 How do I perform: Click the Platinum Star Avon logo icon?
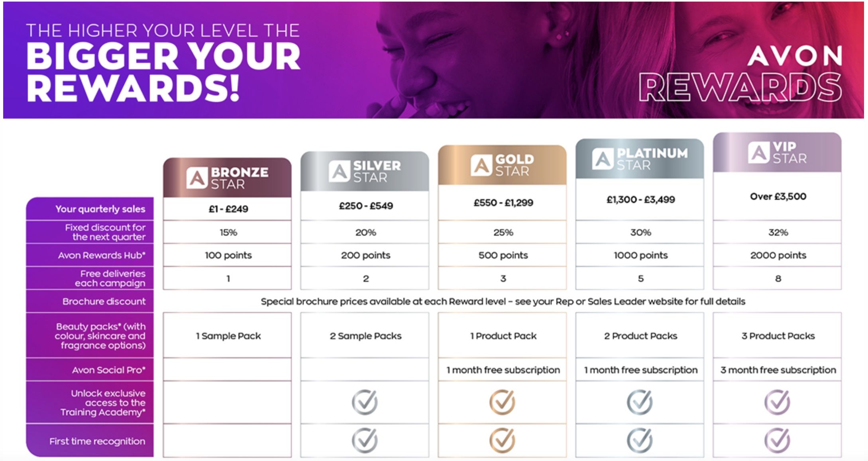click(603, 159)
